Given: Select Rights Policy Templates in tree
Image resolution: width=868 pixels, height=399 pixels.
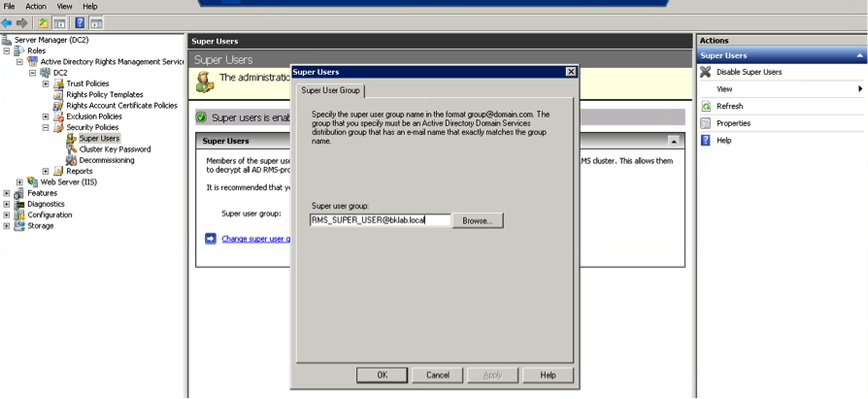Looking at the screenshot, I should point(104,95).
